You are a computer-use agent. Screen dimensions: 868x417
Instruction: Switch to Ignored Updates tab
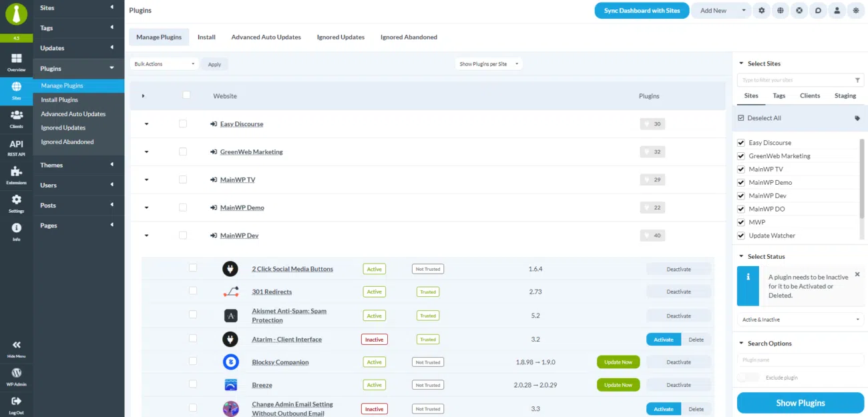[341, 37]
